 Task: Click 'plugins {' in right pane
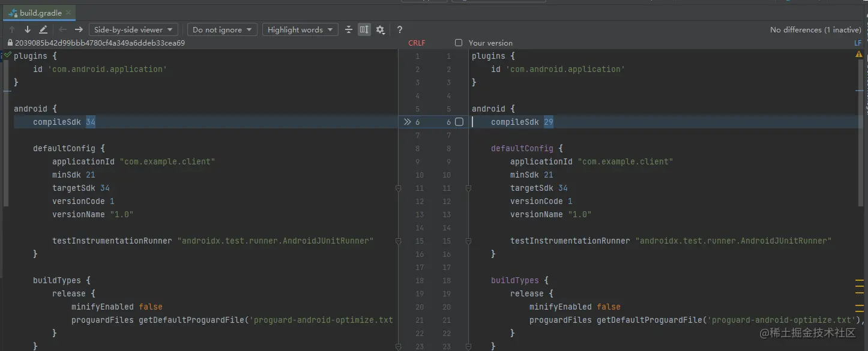pyautogui.click(x=492, y=56)
